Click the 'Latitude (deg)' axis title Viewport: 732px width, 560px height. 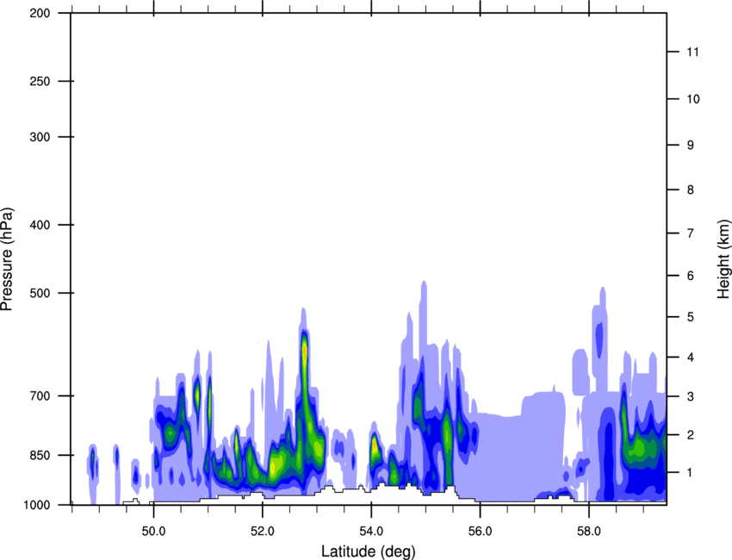coord(368,551)
